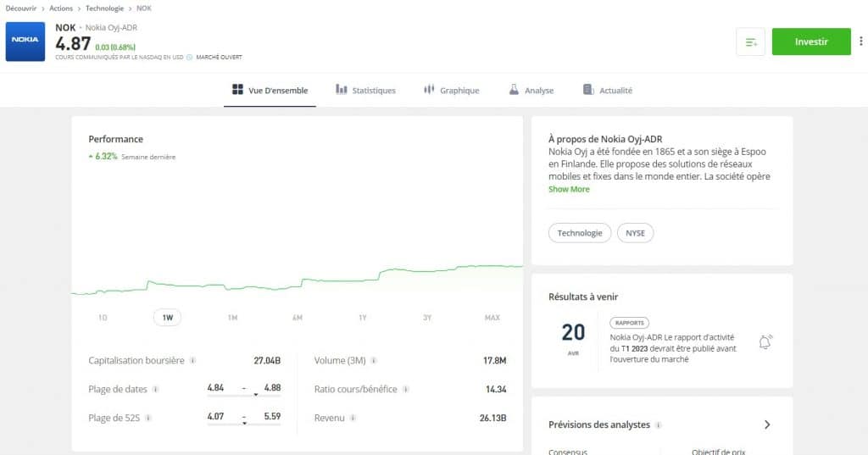Add NOK to watchlist icon
The height and width of the screenshot is (455, 868).
coord(751,42)
